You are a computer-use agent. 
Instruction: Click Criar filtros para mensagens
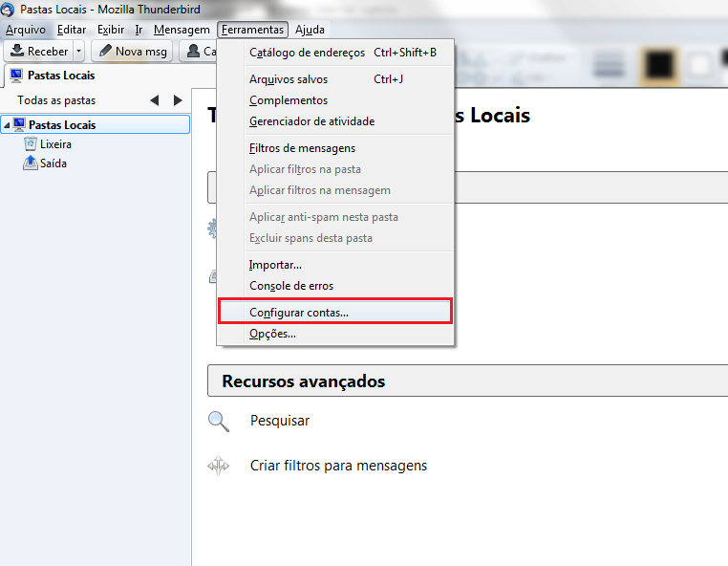[338, 466]
